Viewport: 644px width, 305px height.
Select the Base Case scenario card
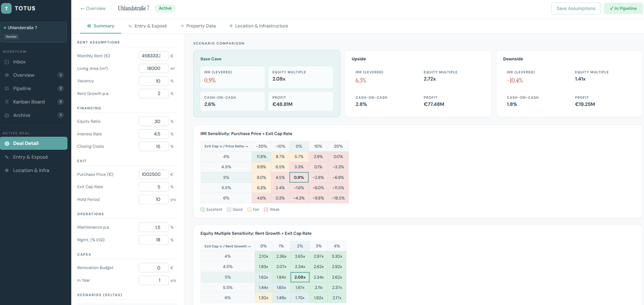coord(267,83)
